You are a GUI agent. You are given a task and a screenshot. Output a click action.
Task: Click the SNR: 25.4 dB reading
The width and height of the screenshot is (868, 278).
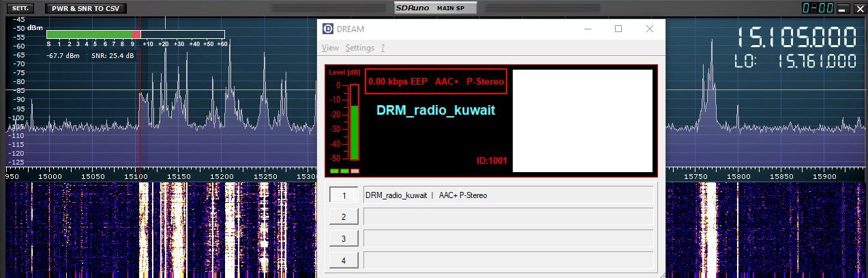click(113, 55)
